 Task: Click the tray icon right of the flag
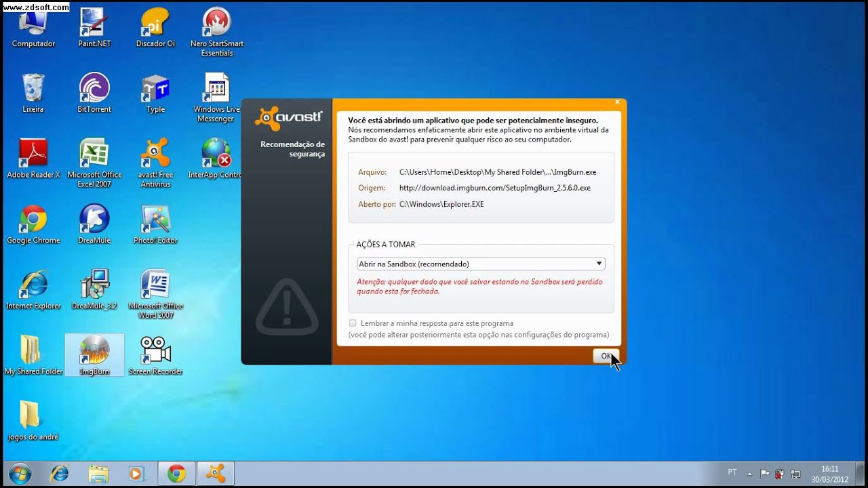pyautogui.click(x=780, y=473)
